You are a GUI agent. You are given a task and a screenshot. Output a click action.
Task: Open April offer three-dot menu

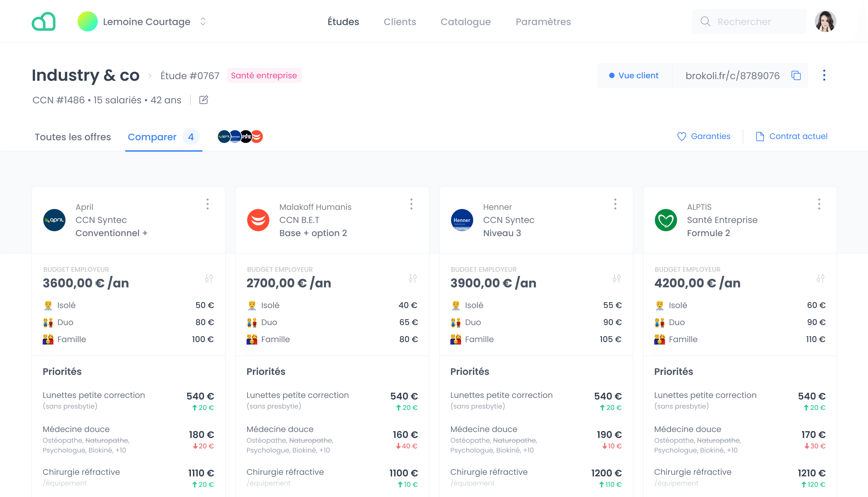point(207,204)
